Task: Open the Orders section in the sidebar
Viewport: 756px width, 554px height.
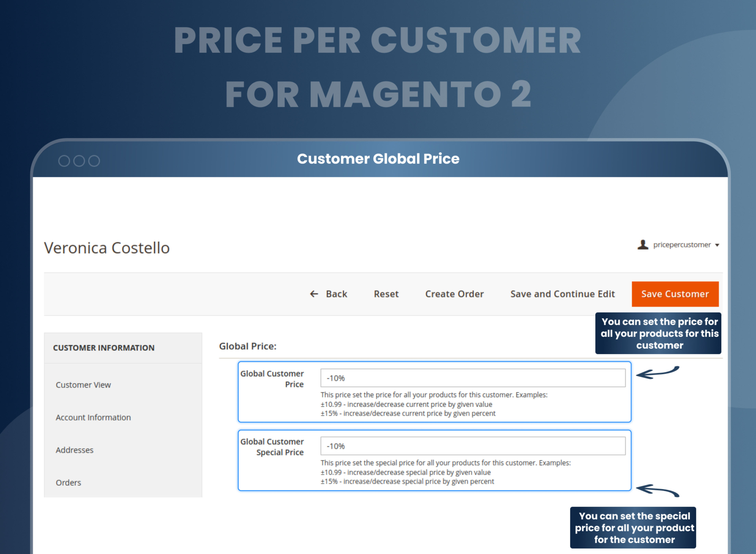Action: coord(69,483)
